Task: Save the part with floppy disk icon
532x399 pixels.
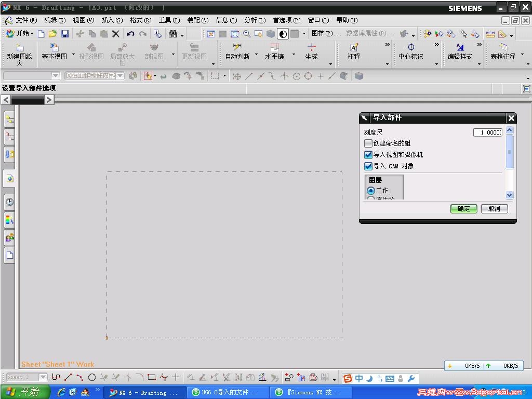Action: point(65,34)
